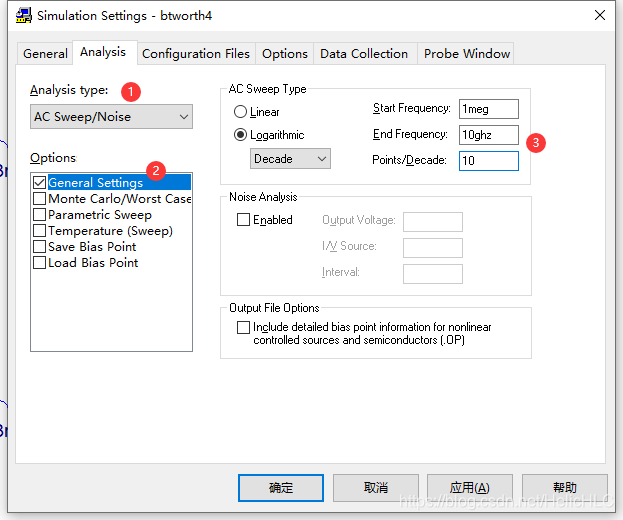Viewport: 623px width, 520px height.
Task: Click the End Frequency input field
Action: click(488, 134)
